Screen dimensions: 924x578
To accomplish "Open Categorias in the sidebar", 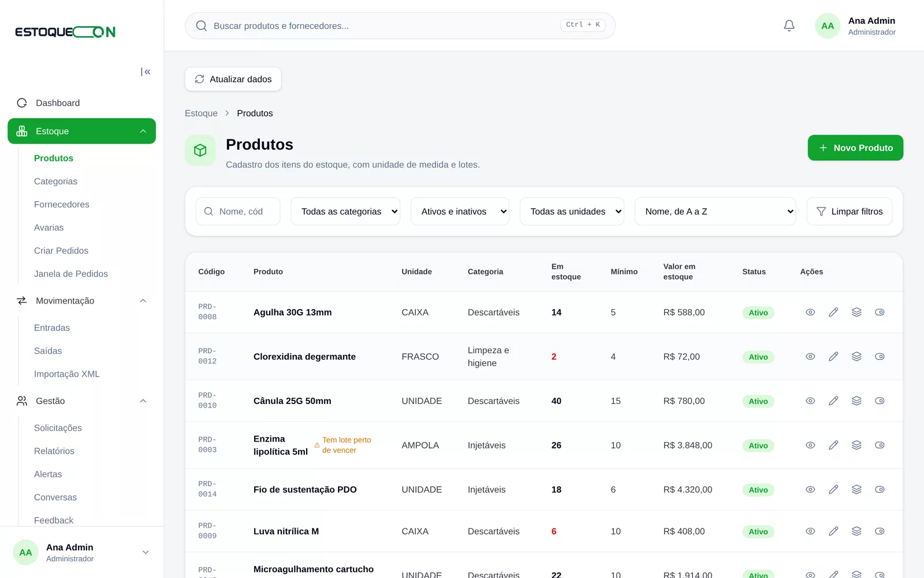I will 55,181.
